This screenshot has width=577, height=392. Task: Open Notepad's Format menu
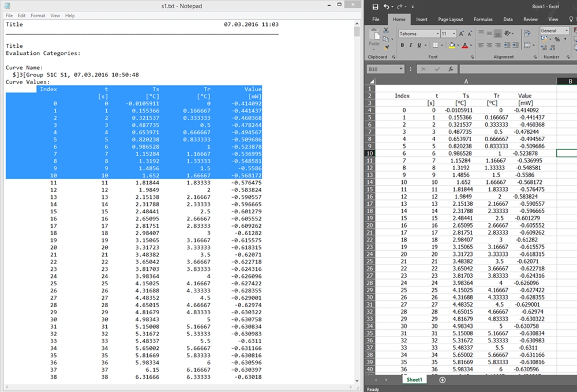38,16
